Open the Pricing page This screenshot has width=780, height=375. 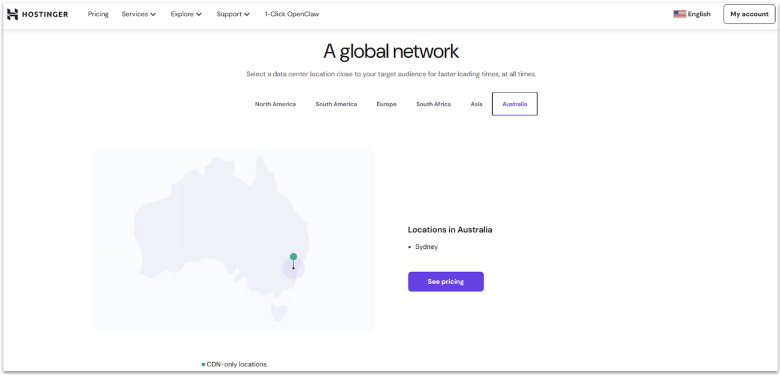click(x=98, y=14)
